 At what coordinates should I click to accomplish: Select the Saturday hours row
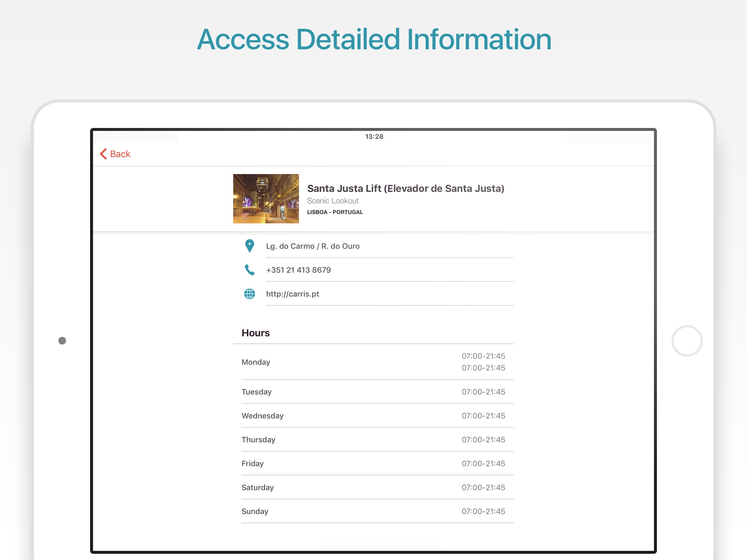(373, 487)
